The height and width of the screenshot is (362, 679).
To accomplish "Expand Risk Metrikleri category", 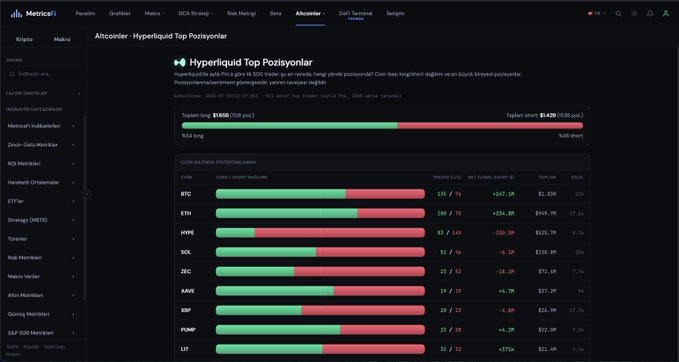I will pyautogui.click(x=42, y=258).
